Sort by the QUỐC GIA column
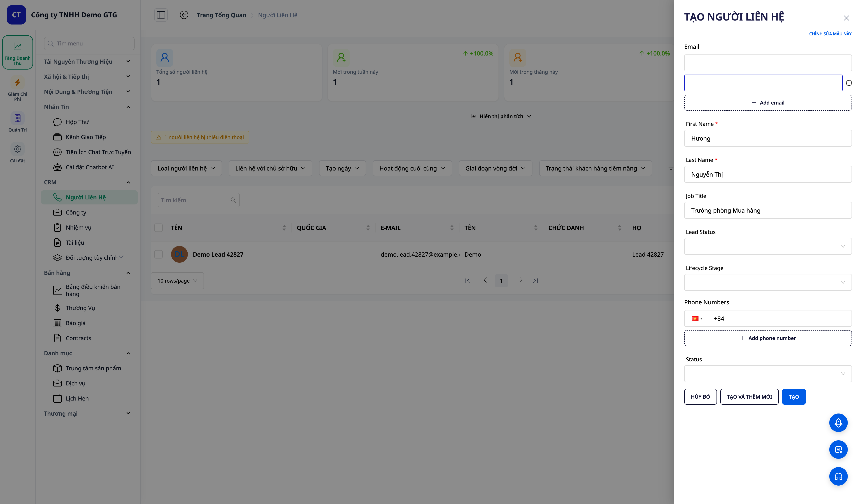Image resolution: width=862 pixels, height=504 pixels. [368, 228]
